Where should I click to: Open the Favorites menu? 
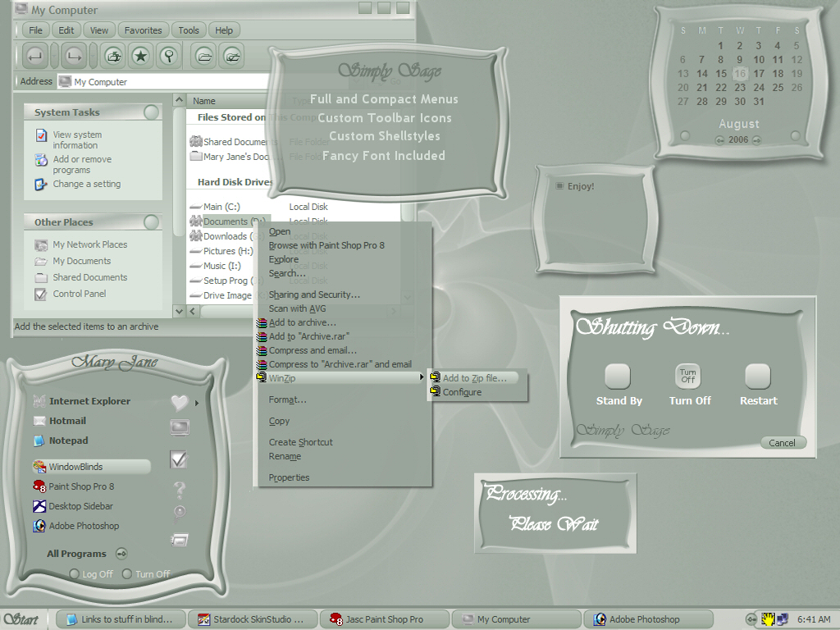pos(143,30)
